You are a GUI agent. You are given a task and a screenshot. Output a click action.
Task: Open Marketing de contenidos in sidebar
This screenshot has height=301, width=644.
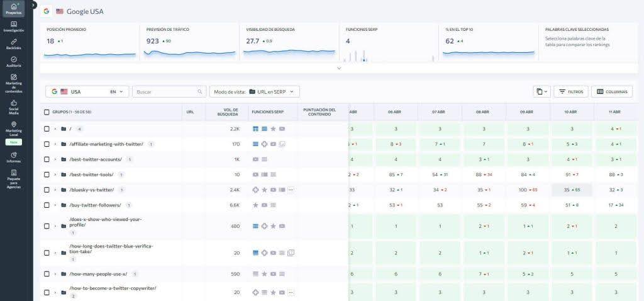point(14,84)
